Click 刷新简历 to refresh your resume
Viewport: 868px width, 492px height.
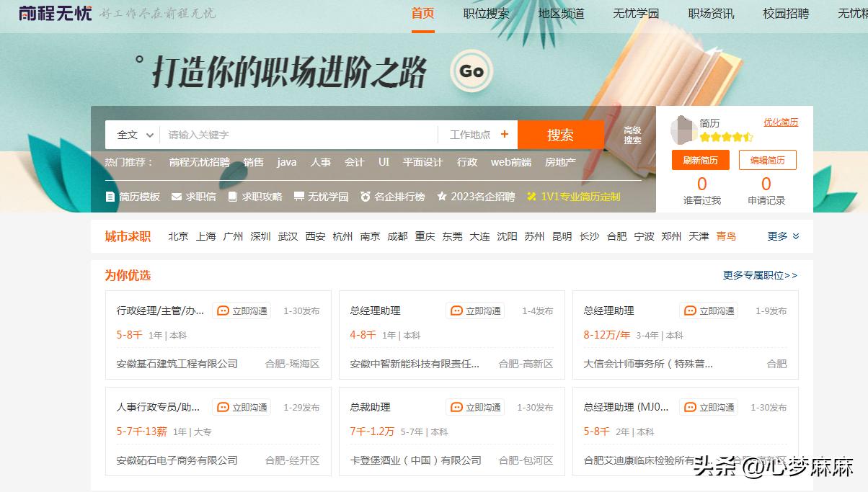tap(700, 160)
